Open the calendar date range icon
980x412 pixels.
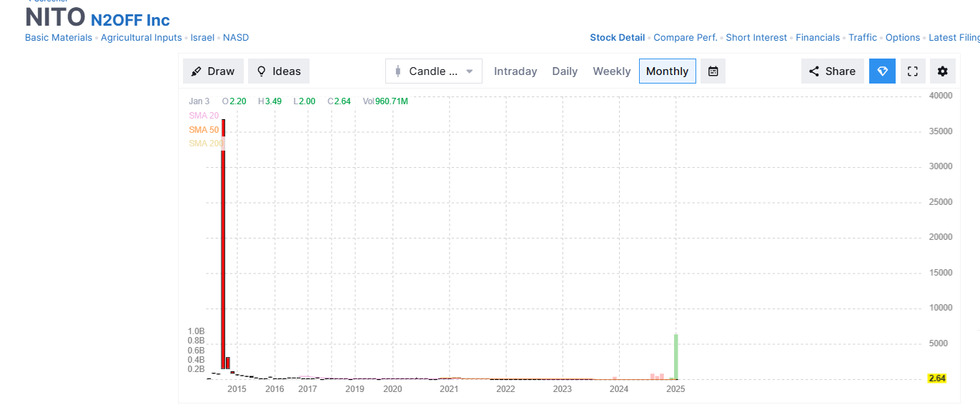pyautogui.click(x=713, y=71)
